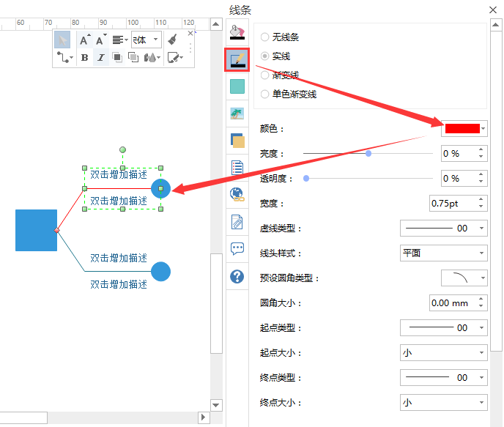
Task: Increase font size with larger A icon
Action: coord(85,40)
